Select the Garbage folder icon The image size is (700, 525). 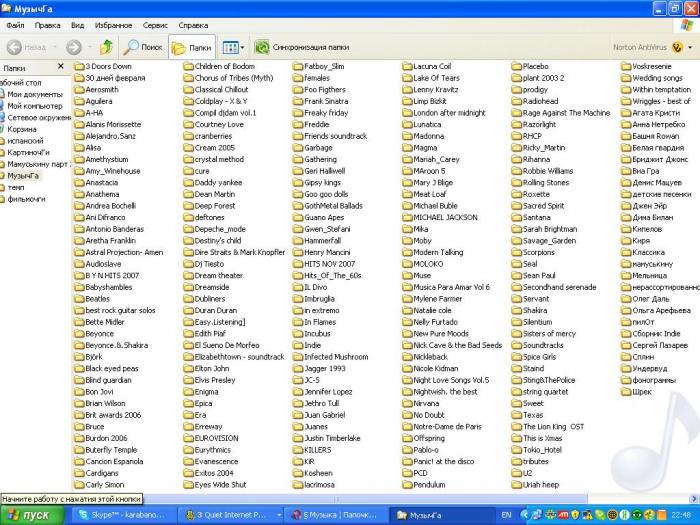coord(298,148)
